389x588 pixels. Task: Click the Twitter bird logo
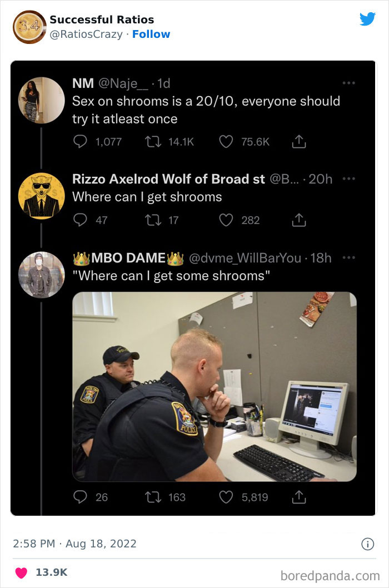point(368,19)
